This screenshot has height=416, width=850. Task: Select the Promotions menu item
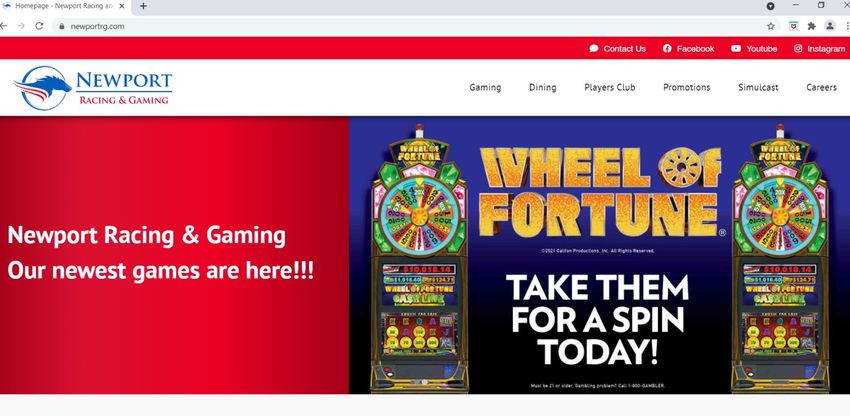point(687,87)
